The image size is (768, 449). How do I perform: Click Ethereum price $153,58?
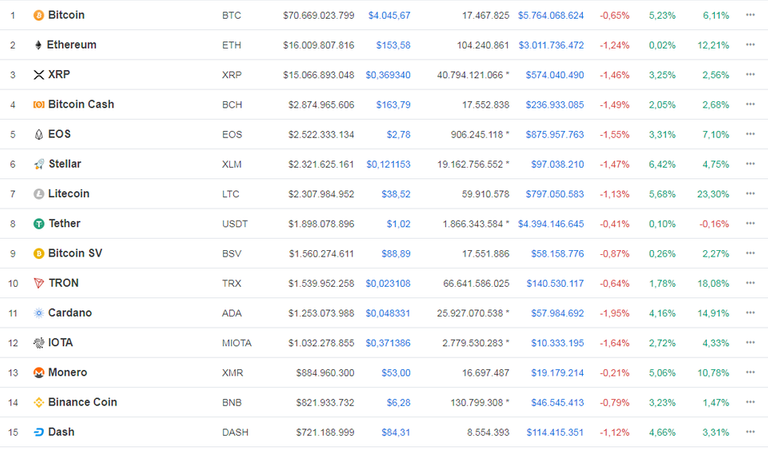[x=393, y=46]
